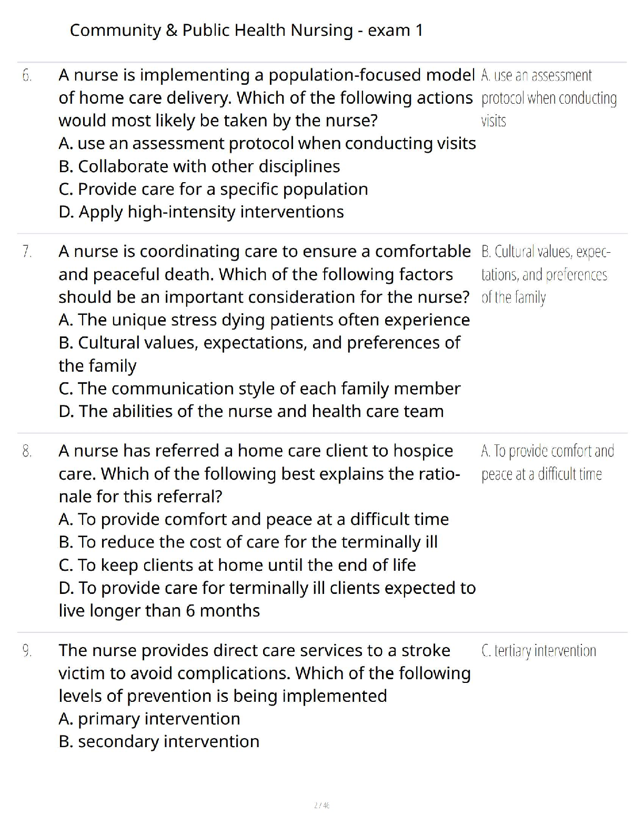Select option B 'To reduce the cost of care'
Viewport: 644px width, 834px height.
point(248,542)
